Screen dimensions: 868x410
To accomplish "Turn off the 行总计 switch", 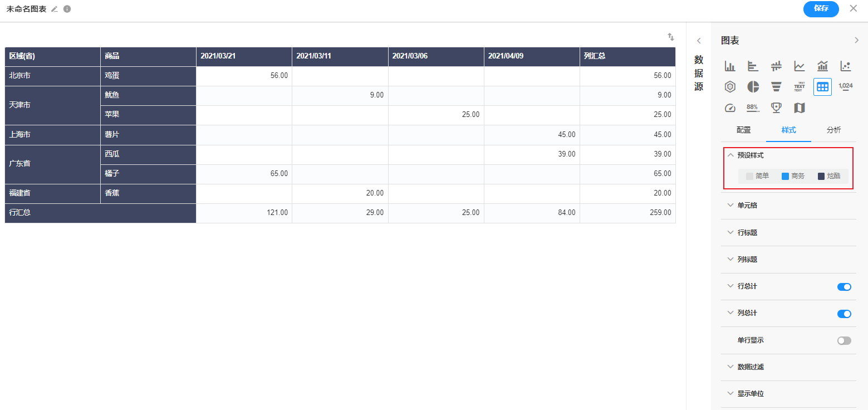I will tap(844, 287).
